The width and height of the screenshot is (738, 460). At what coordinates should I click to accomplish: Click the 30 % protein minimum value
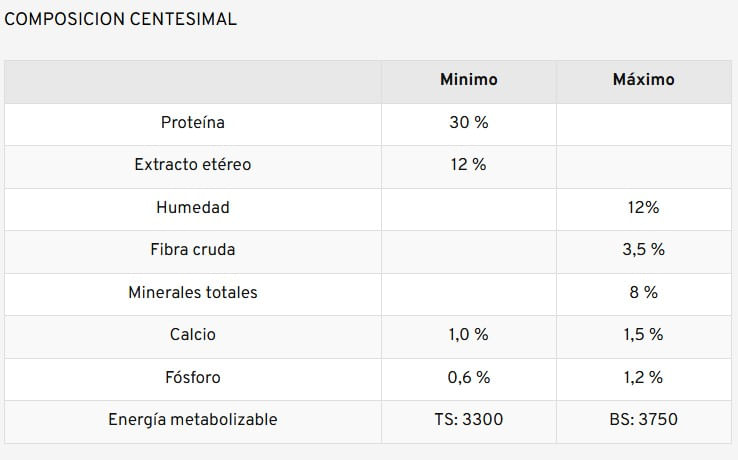468,123
